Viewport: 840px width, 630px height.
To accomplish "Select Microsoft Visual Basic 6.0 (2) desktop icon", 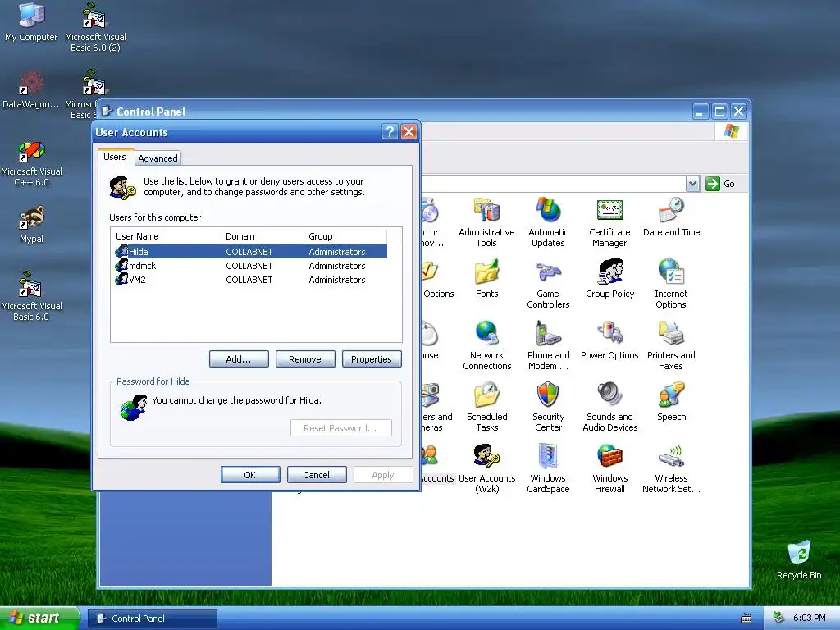I will tap(95, 28).
